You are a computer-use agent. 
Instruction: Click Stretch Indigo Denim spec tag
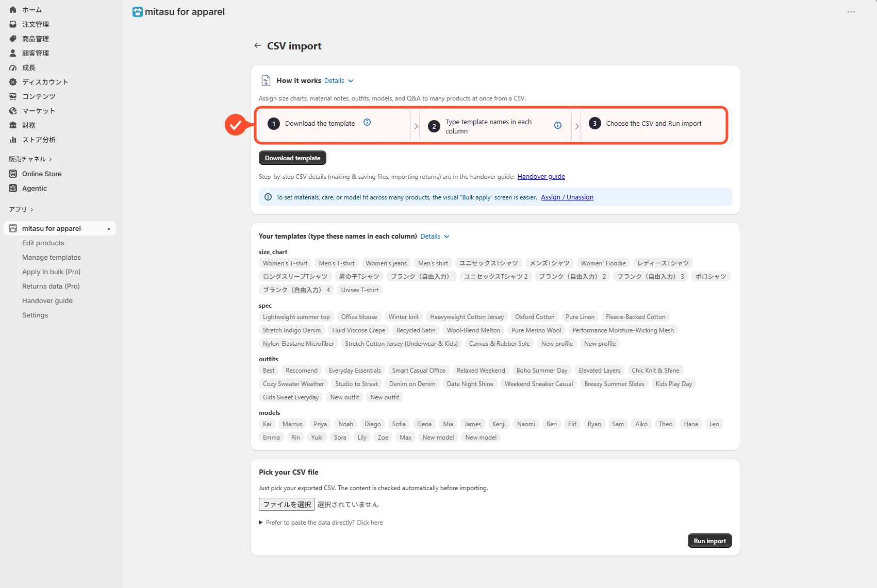coord(292,330)
